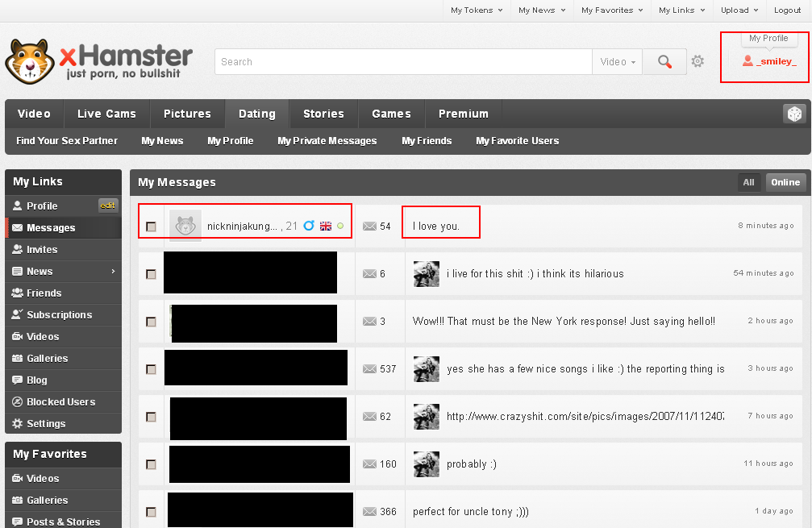Tick checkbox for 'probably :)' row
Screen dimensions: 812x528
click(152, 465)
